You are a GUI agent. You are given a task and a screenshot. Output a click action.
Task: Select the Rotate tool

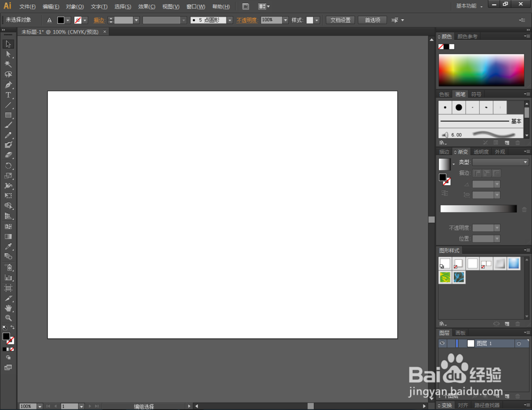coord(8,166)
